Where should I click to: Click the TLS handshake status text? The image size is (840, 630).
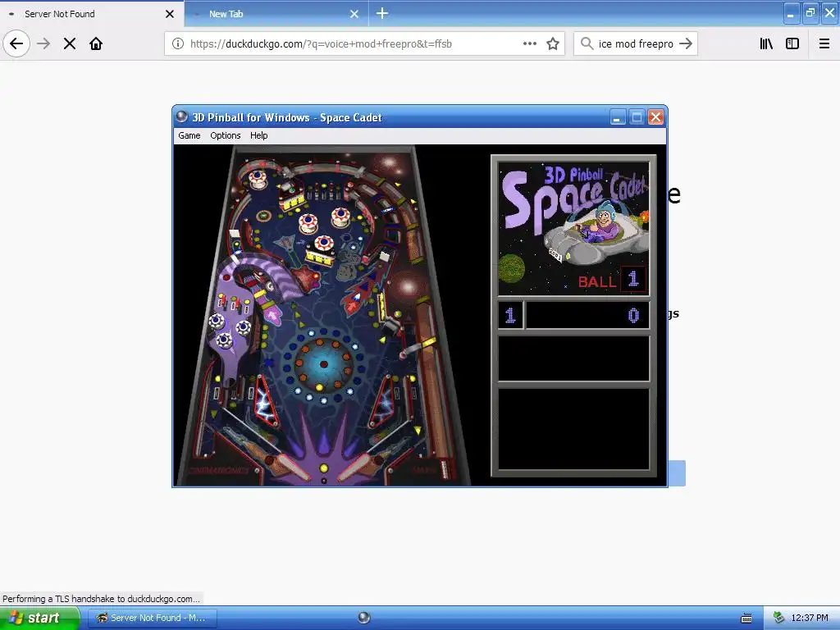pyautogui.click(x=101, y=598)
